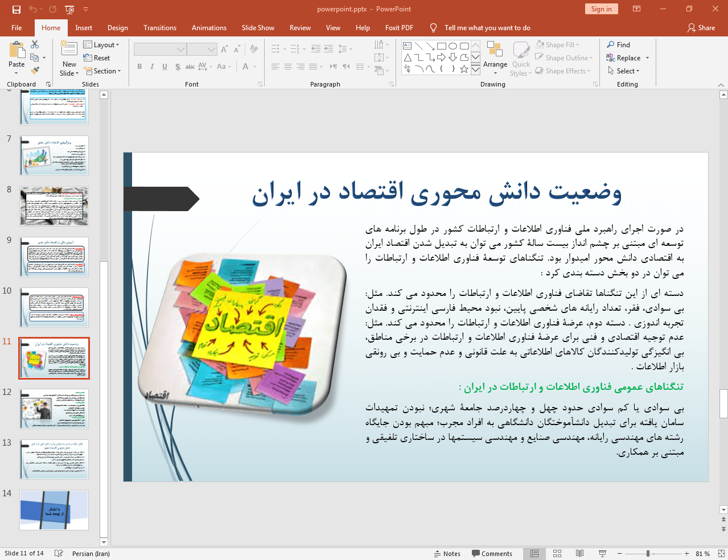Viewport: 728px width, 560px height.
Task: Switch to the Transitions tab
Action: tap(160, 27)
